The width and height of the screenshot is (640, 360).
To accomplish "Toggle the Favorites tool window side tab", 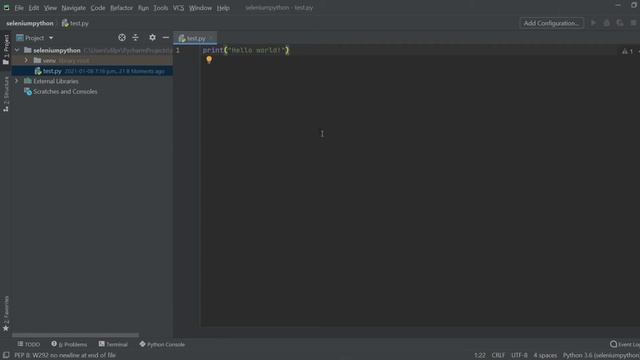I will 6,313.
